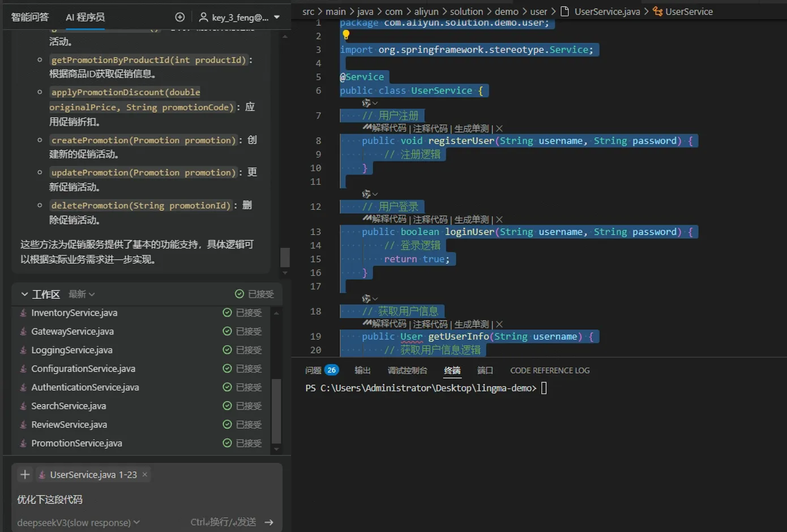
Task: Open ReviewService.java in the workspace list
Action: click(69, 424)
